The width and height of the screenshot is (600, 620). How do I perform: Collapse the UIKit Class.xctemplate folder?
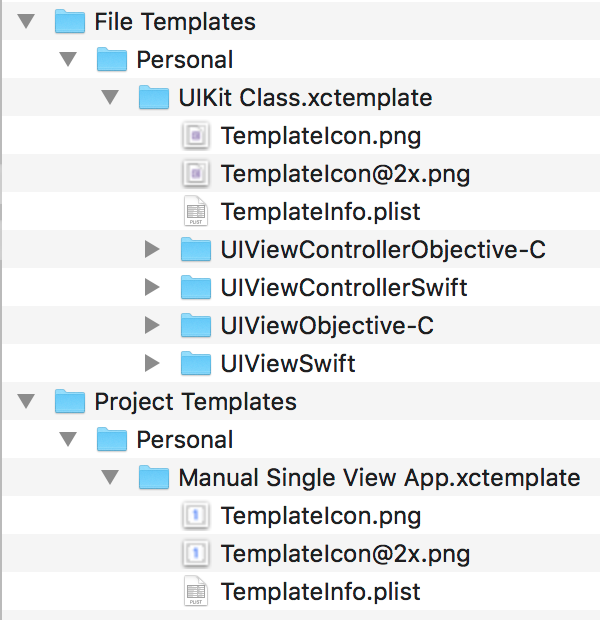(110, 97)
